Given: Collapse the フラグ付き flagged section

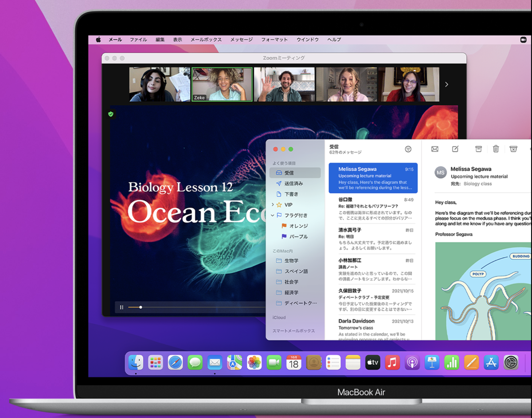Looking at the screenshot, I should (273, 215).
